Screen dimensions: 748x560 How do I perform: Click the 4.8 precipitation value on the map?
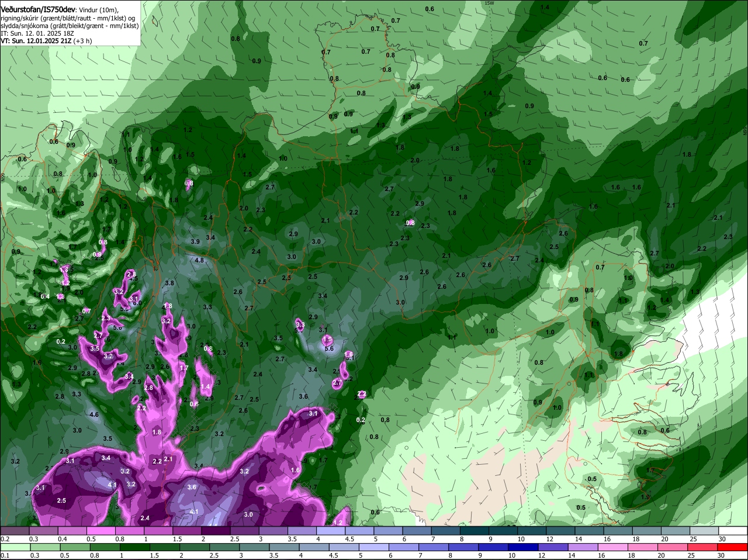coord(199,260)
